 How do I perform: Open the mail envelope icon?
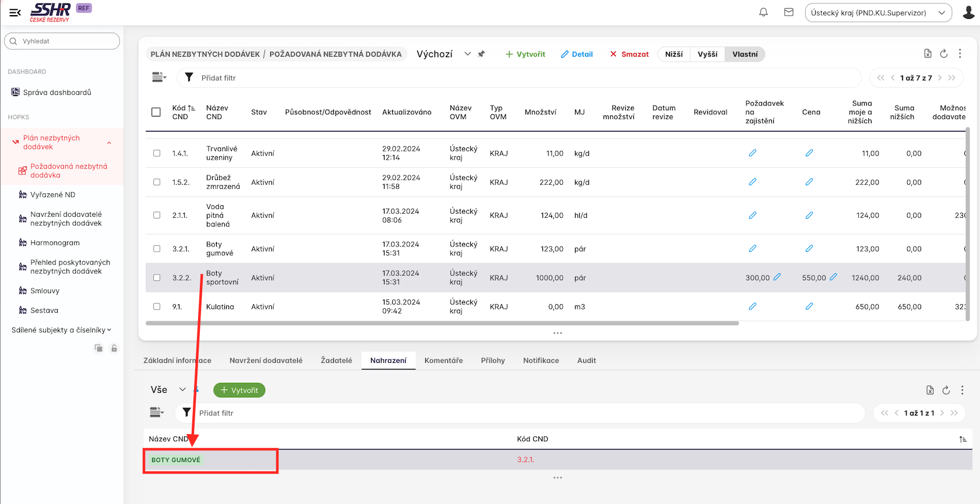pyautogui.click(x=789, y=12)
